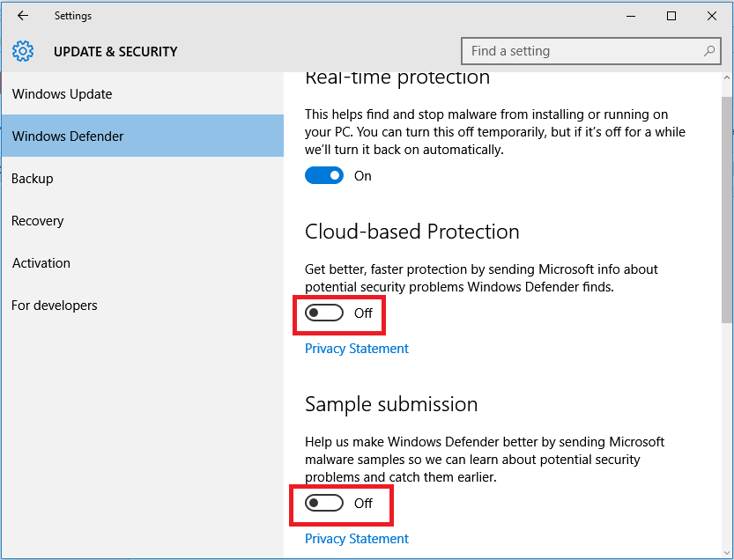Turn off Real-time protection toggle
Viewport: 734px width, 560px height.
324,176
